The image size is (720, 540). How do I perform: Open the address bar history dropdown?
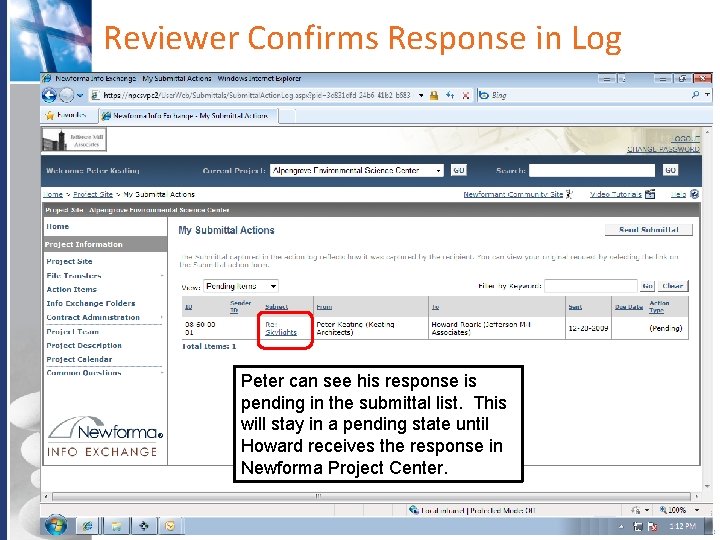pyautogui.click(x=421, y=96)
